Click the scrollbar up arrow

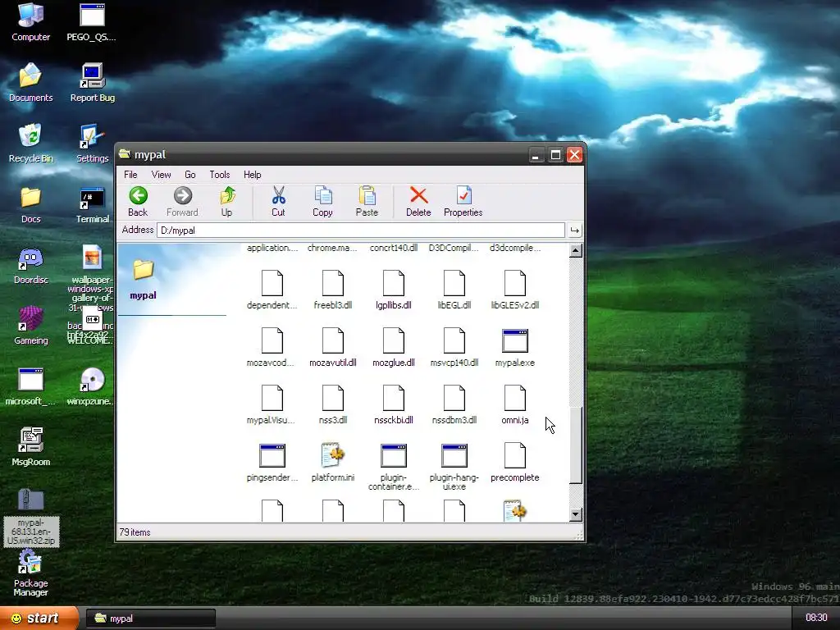(x=576, y=250)
